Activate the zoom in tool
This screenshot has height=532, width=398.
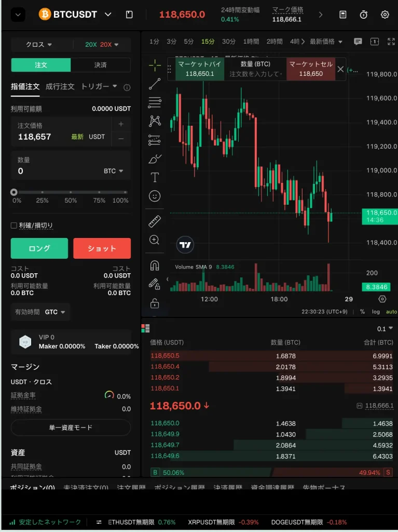point(155,240)
